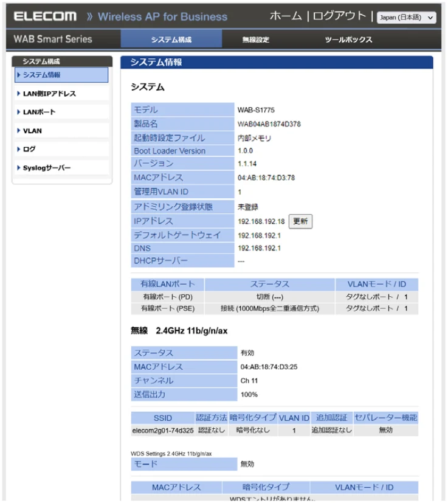This screenshot has width=448, height=503.
Task: Click channel value Ch 11
Action: 249,381
